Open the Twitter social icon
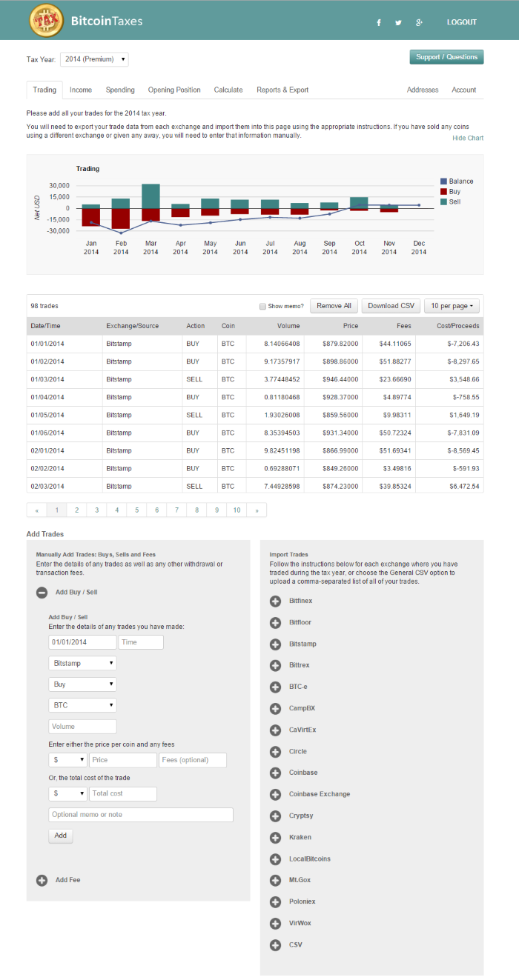This screenshot has width=519, height=980. pyautogui.click(x=398, y=22)
